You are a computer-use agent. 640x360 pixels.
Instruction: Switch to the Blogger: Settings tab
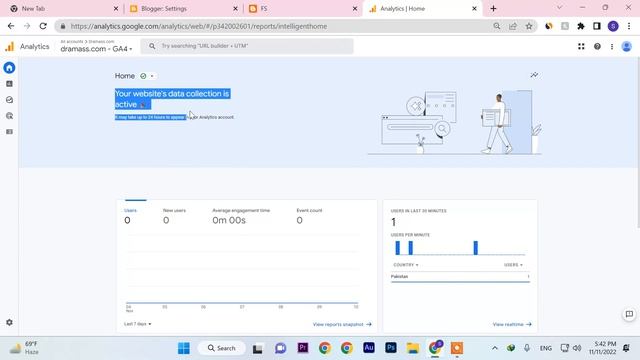click(182, 9)
